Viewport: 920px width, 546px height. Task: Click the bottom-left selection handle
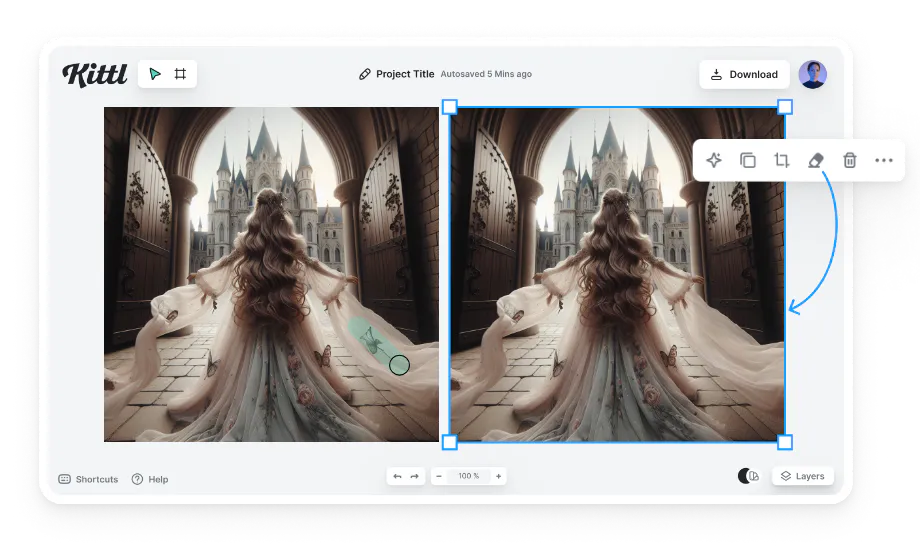[x=449, y=442]
